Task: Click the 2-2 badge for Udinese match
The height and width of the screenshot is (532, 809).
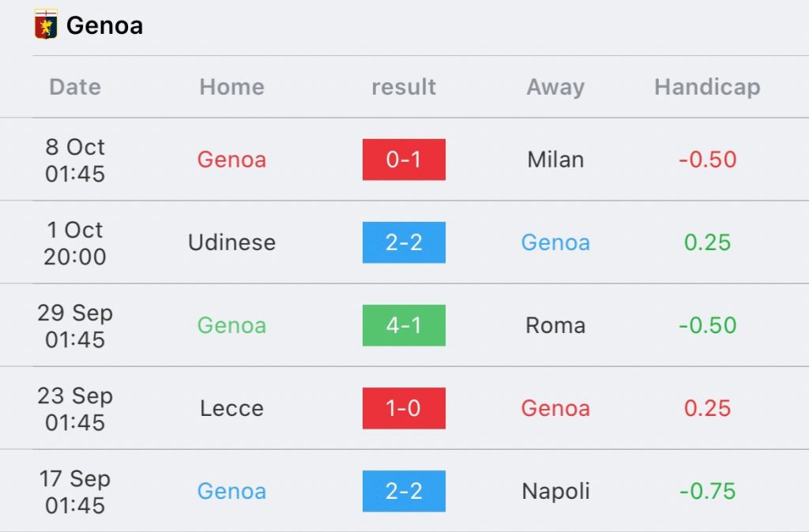Action: coord(404,242)
